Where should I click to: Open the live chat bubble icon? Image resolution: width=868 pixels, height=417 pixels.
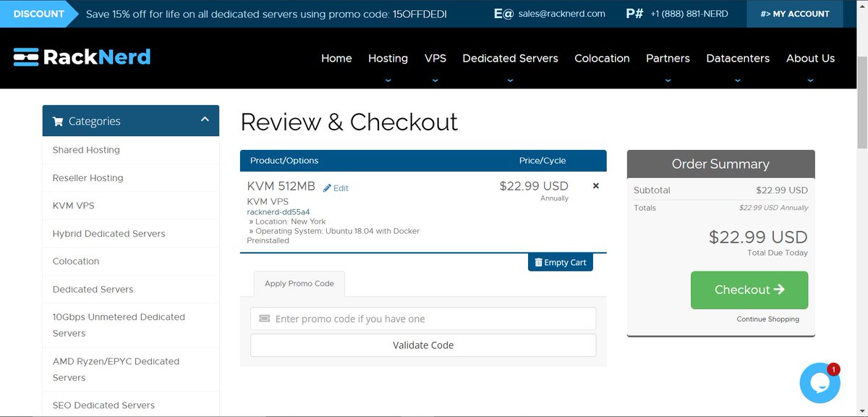pyautogui.click(x=820, y=383)
